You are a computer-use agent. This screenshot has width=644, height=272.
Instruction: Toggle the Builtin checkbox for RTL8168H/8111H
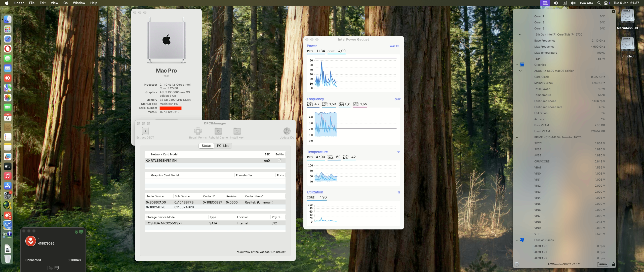coord(280,160)
